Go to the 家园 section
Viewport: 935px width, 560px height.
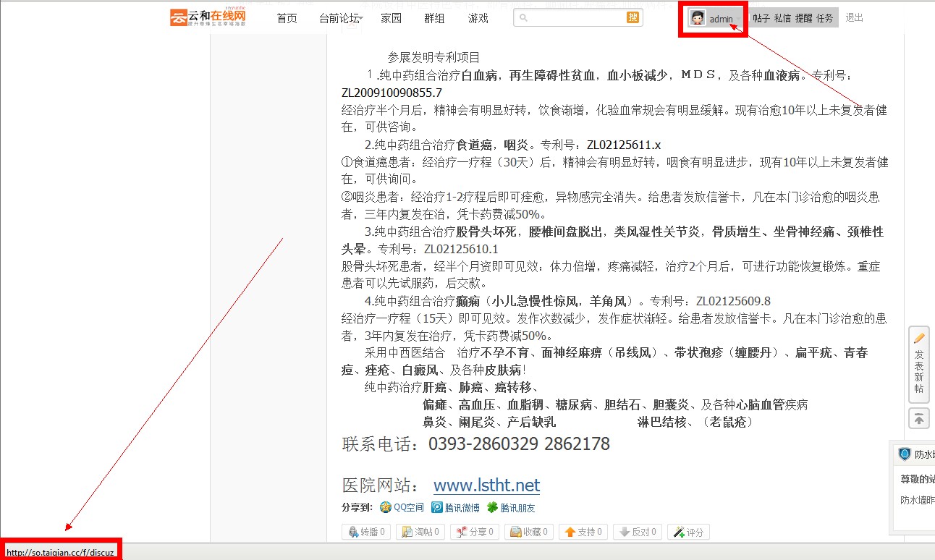(x=392, y=19)
